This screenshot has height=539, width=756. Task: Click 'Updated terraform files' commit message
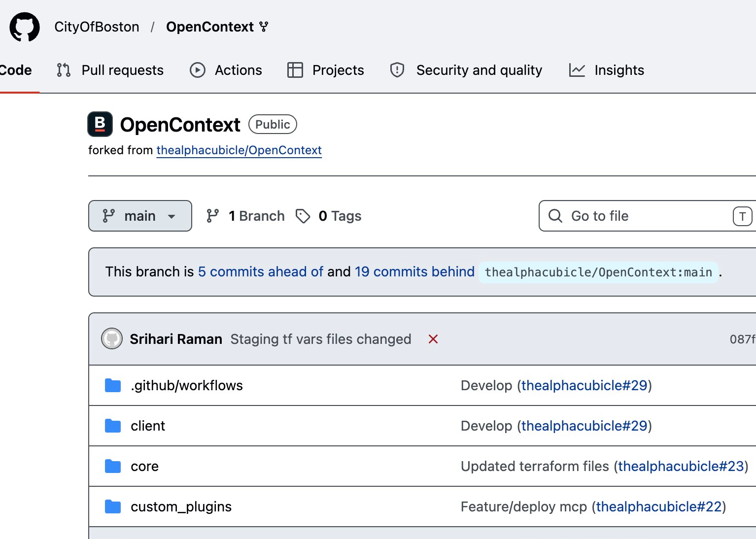[535, 466]
